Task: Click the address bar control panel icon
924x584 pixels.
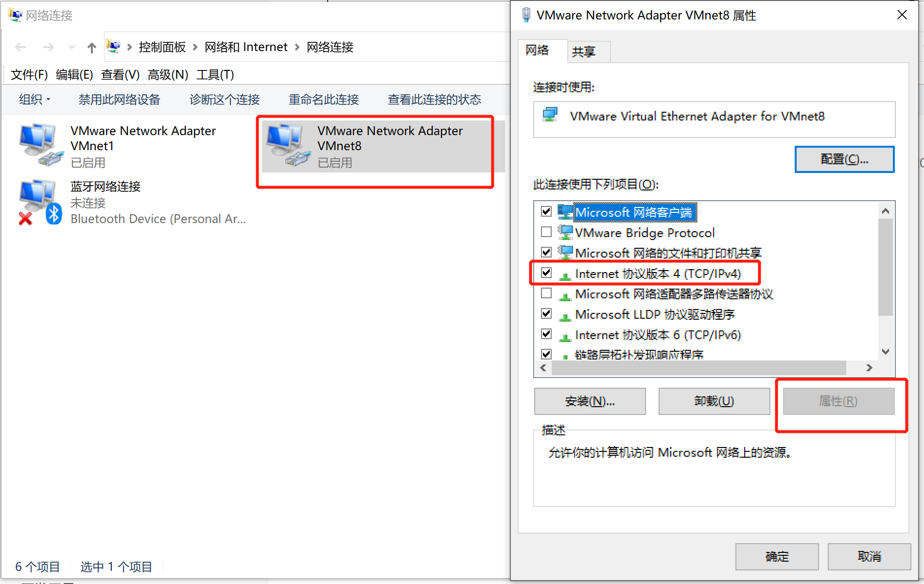Action: 113,47
